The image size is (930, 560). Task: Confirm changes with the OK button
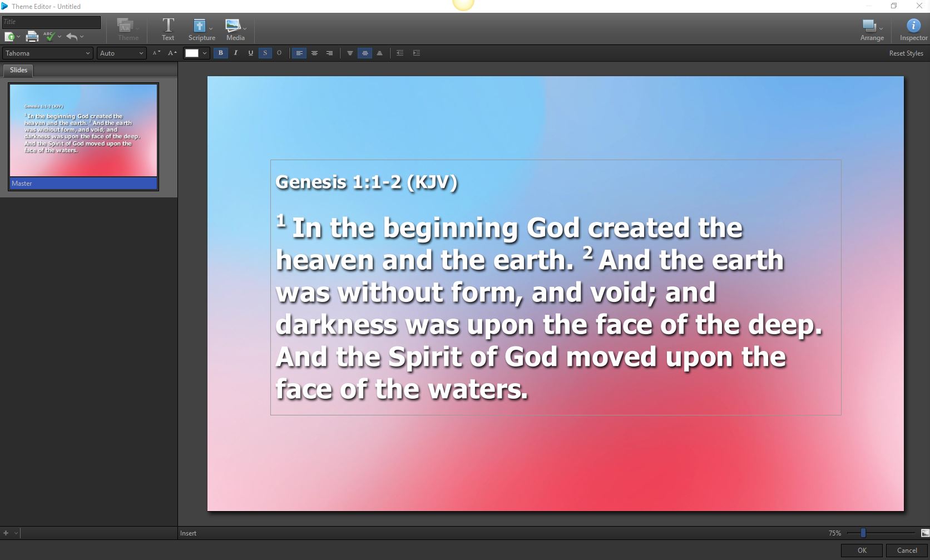coord(861,550)
